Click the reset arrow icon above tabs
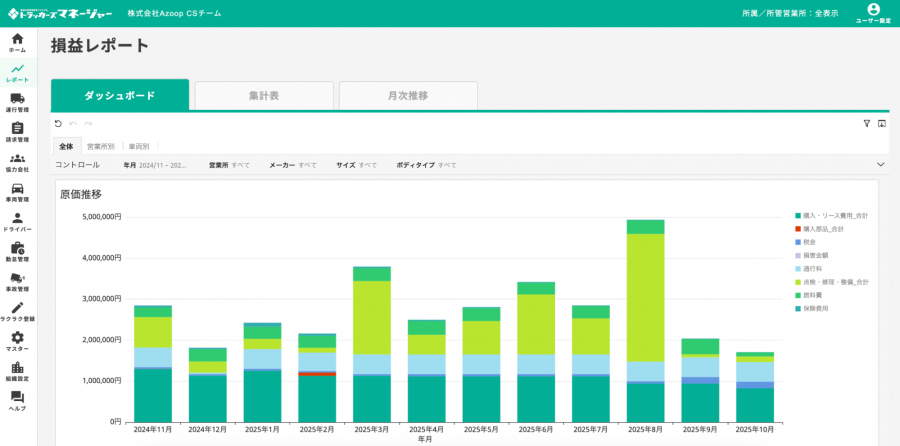The image size is (900, 446). (58, 124)
